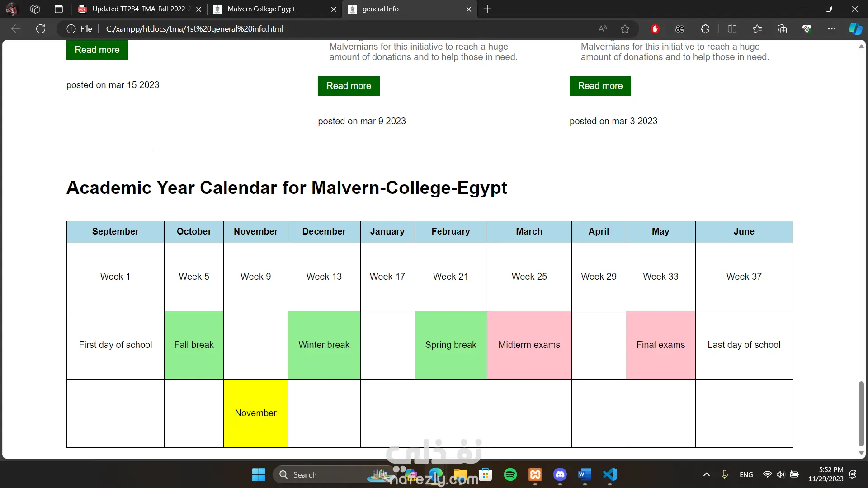Open Visual Studio Code from the taskbar
The height and width of the screenshot is (488, 868).
[x=609, y=475]
